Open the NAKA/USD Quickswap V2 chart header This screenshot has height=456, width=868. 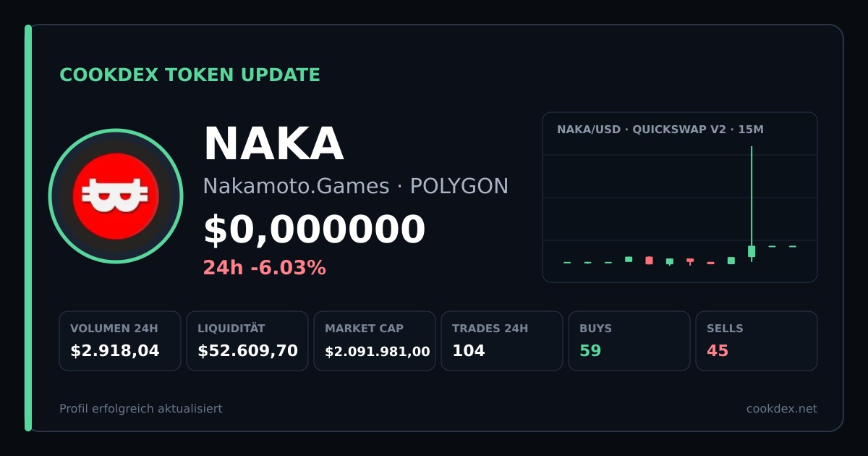(x=660, y=130)
